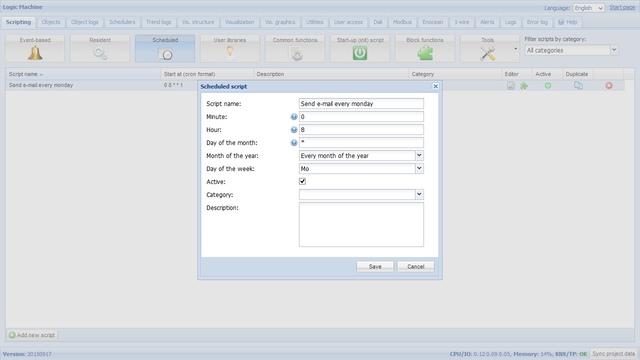Click Sync project data button
The width and height of the screenshot is (640, 360).
(613, 354)
